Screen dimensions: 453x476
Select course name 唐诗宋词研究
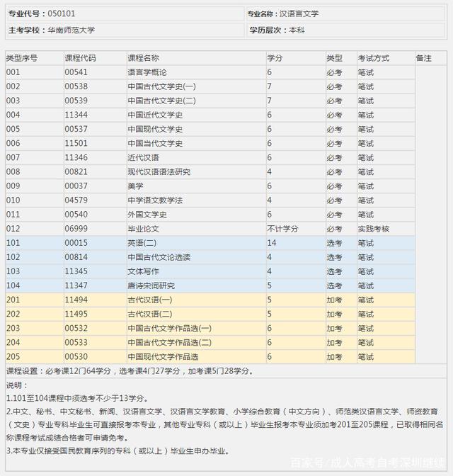coord(151,285)
